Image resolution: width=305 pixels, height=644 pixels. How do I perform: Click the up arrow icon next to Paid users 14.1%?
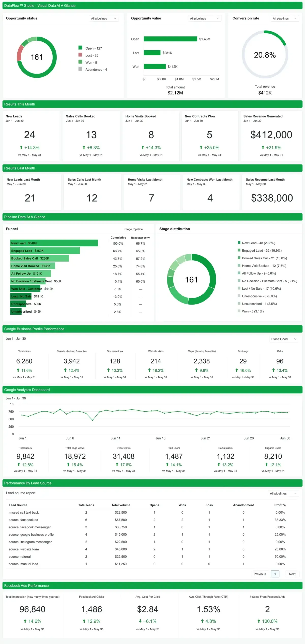[x=167, y=465]
